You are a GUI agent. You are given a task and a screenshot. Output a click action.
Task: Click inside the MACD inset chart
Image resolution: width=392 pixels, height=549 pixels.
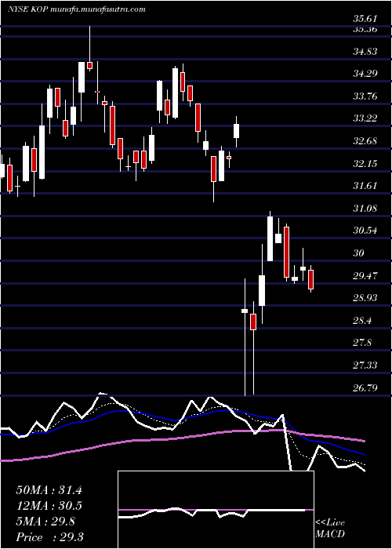[216, 510]
